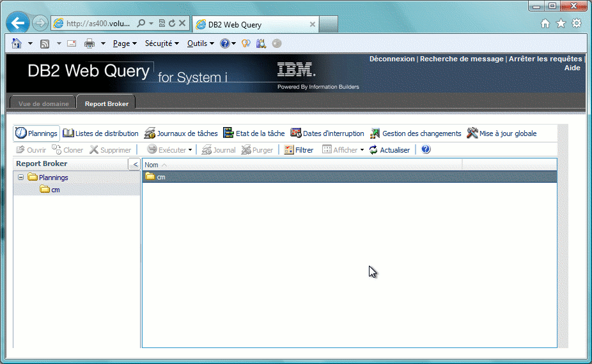Screen dimensions: 592x364
Task: Click Arrêter les requêtes link
Action: (x=545, y=59)
